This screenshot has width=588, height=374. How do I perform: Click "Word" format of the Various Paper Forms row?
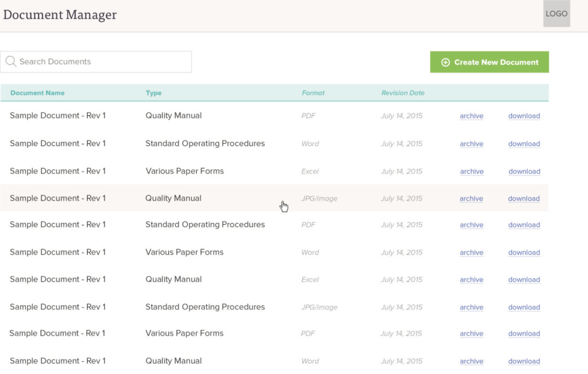pyautogui.click(x=310, y=252)
